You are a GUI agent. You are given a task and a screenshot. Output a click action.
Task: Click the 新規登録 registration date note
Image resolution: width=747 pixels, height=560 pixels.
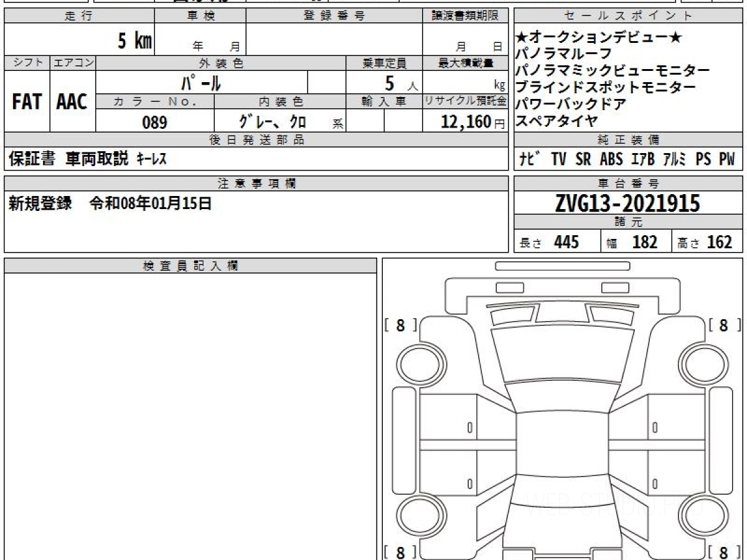pos(110,204)
